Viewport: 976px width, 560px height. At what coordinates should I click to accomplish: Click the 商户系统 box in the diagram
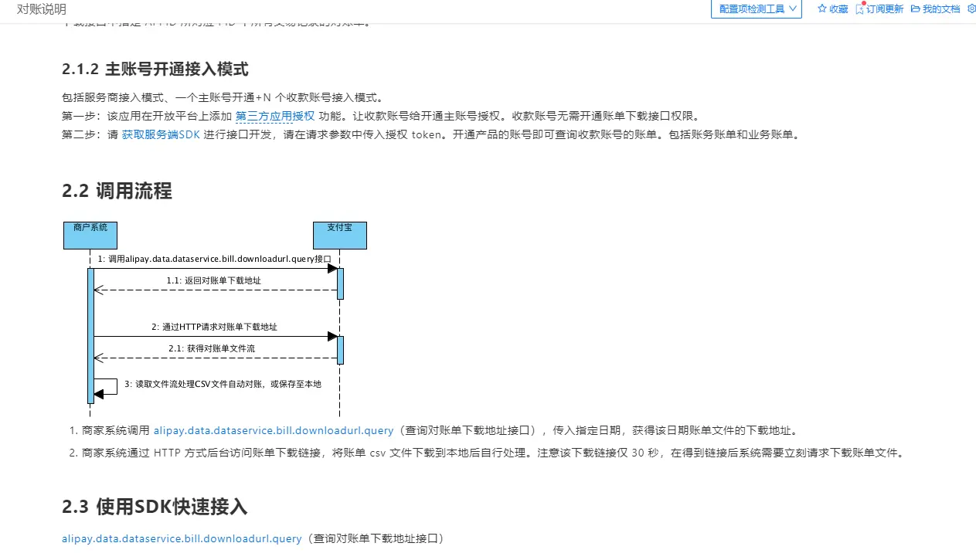[90, 236]
